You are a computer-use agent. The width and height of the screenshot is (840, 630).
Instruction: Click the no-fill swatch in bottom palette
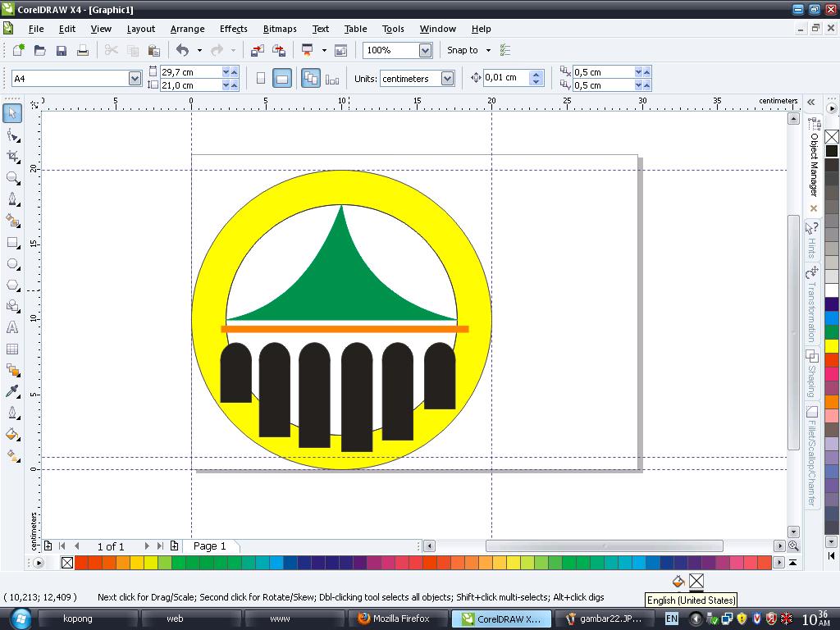67,563
